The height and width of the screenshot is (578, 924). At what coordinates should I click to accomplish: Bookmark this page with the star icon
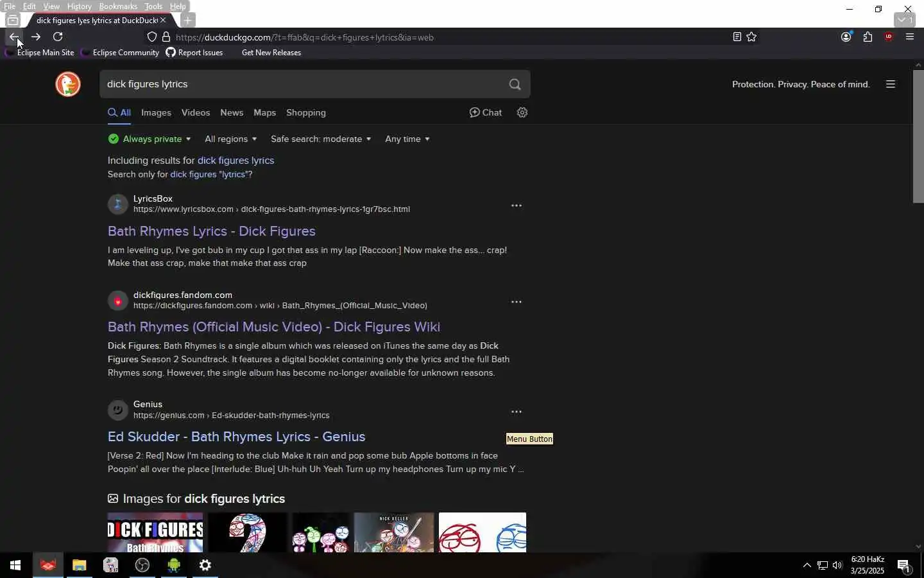click(752, 37)
